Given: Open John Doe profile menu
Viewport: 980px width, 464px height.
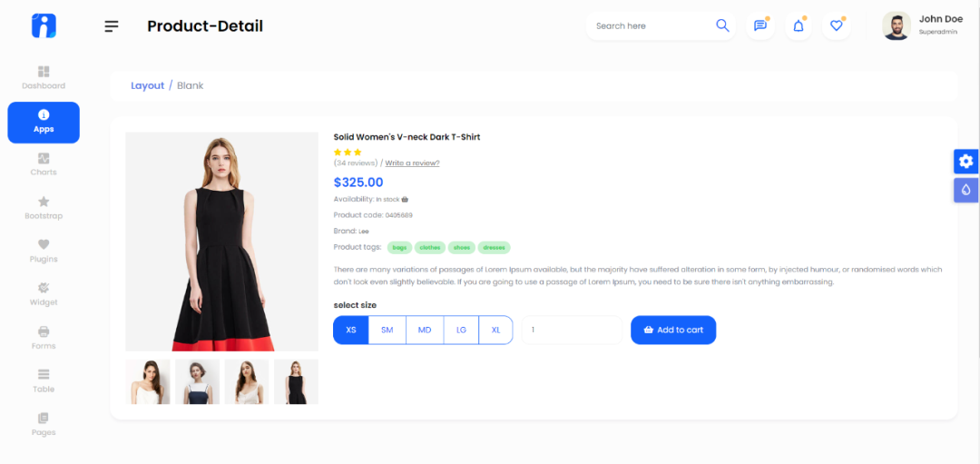Looking at the screenshot, I should click(920, 25).
